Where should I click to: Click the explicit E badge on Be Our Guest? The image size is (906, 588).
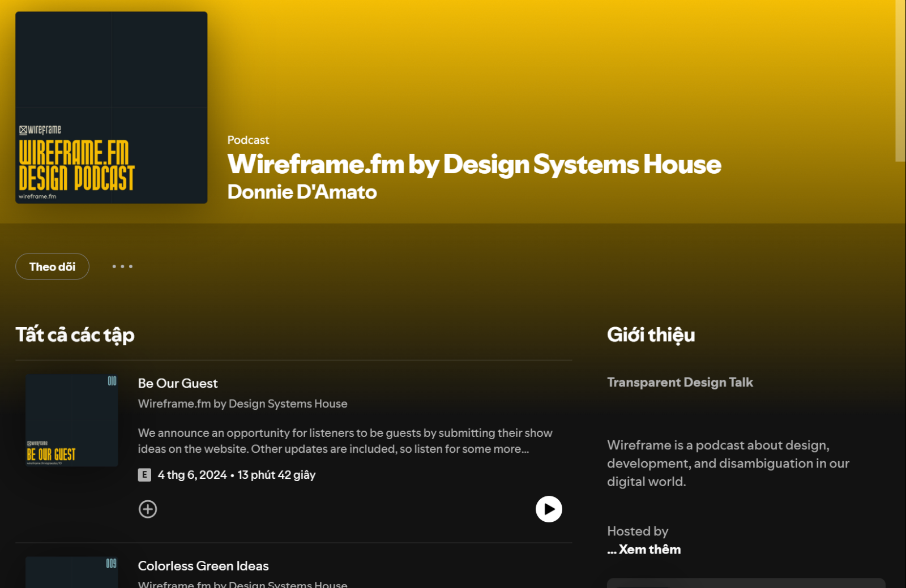pyautogui.click(x=144, y=475)
